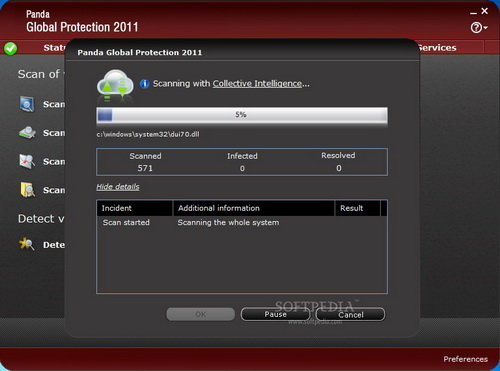
Task: Select the 'Scan started' incident row
Action: pos(242,222)
